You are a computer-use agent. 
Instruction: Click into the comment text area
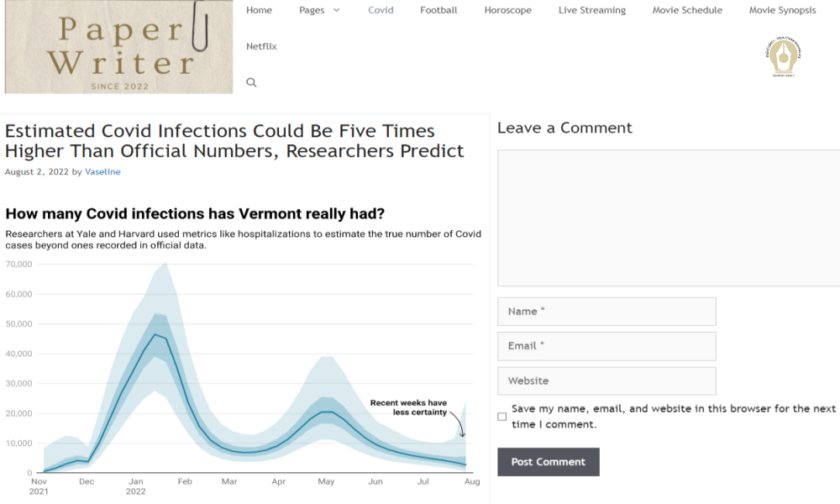[x=669, y=218]
